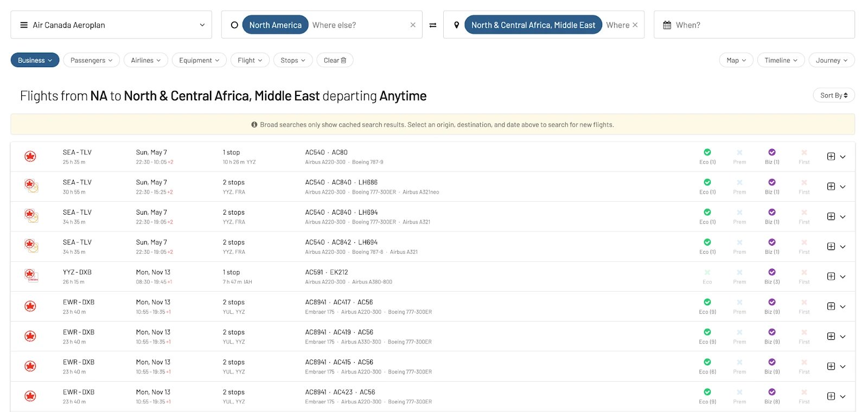Open the Passengers filter dropdown
Viewport: 868px width, 412px height.
pyautogui.click(x=92, y=60)
